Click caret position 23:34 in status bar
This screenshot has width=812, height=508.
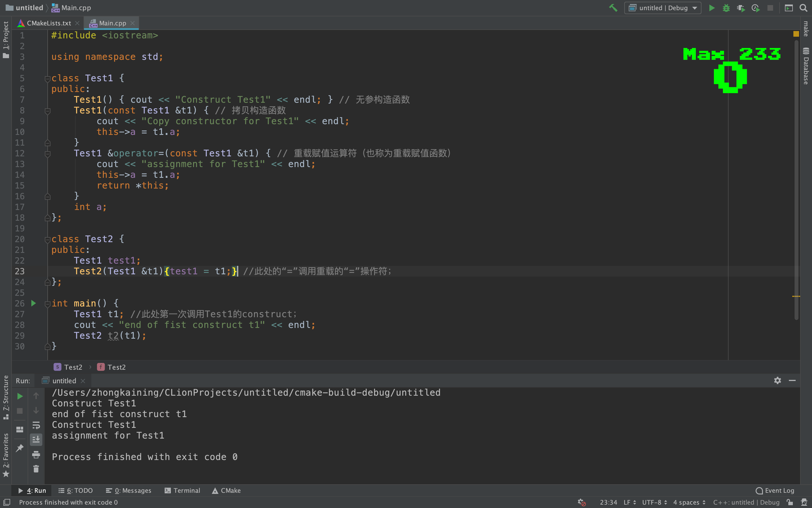(608, 502)
